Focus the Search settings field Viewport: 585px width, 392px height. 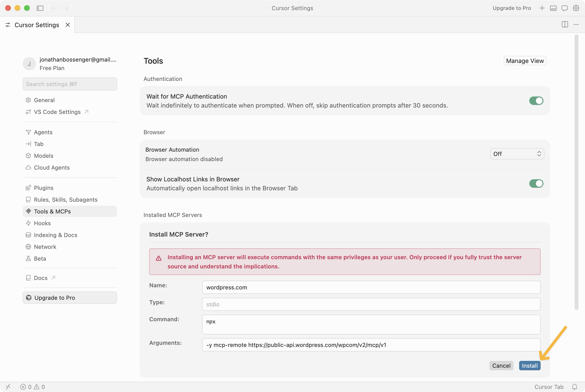point(70,84)
